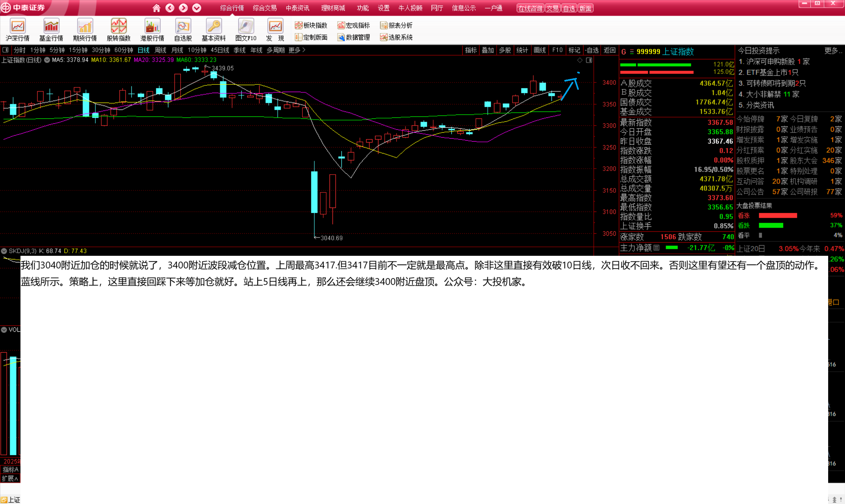Open the VOL indicator dropdown circle
The height and width of the screenshot is (504, 845).
[x=4, y=329]
